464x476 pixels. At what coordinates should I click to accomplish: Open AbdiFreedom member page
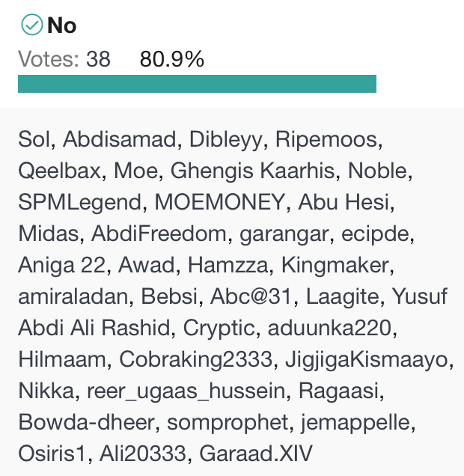(x=159, y=234)
